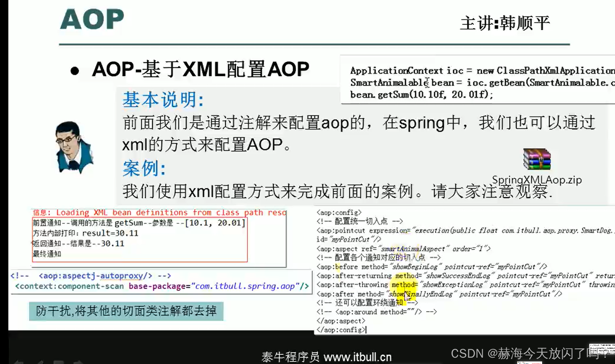
Task: Click the aop:after showFinallyEndLog line
Action: click(439, 294)
